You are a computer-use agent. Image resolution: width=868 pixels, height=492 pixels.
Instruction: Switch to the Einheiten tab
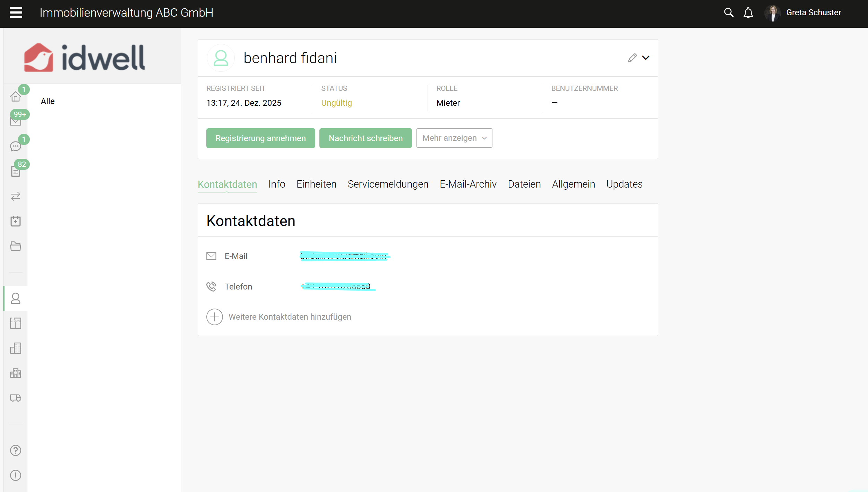(316, 184)
